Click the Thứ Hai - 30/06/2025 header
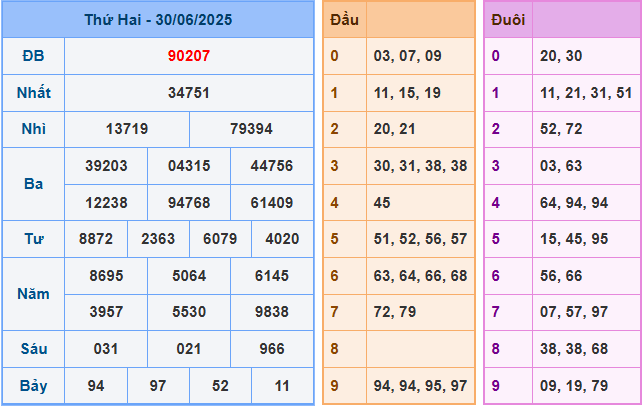The height and width of the screenshot is (407, 644). [x=157, y=19]
